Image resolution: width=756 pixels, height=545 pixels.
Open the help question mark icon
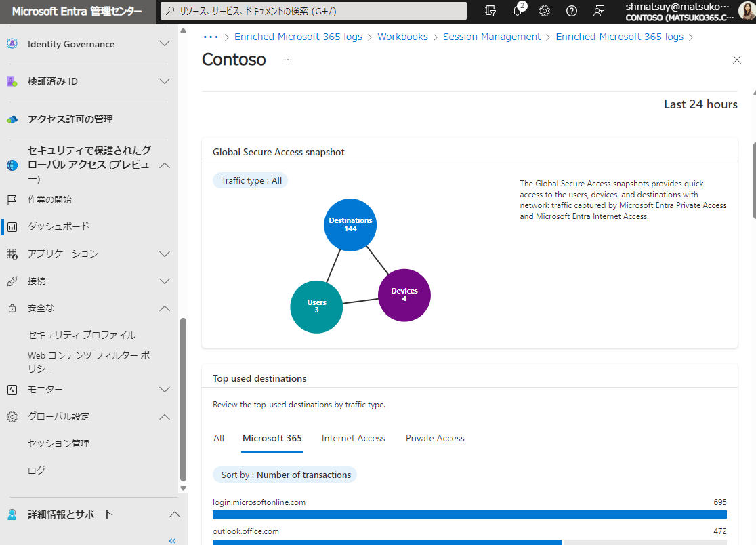571,11
